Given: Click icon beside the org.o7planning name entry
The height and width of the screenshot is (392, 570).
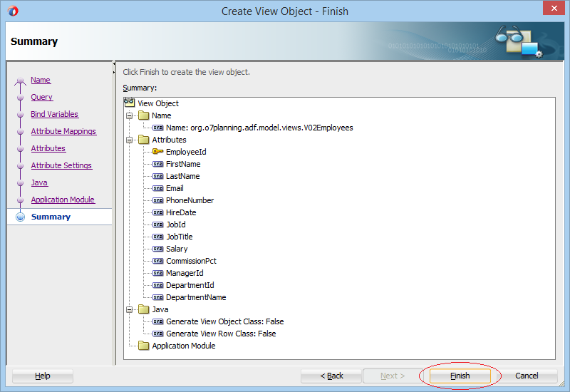Looking at the screenshot, I should click(157, 128).
